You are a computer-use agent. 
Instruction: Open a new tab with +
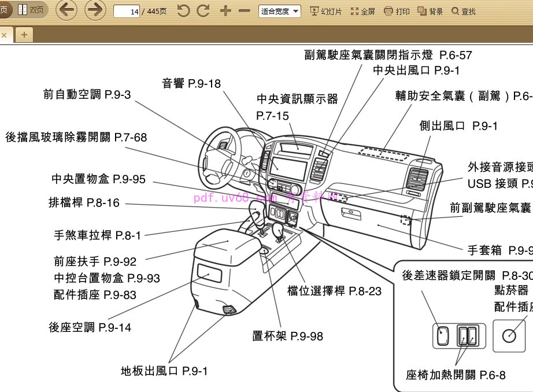(24, 35)
